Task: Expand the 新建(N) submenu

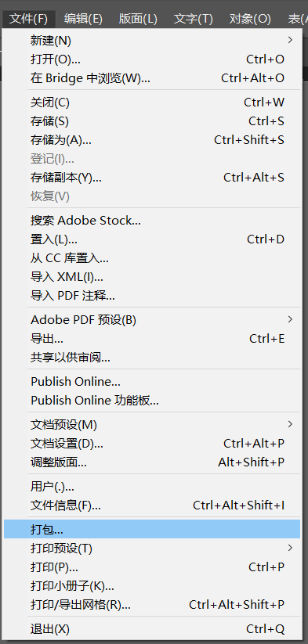Action: coord(152,40)
